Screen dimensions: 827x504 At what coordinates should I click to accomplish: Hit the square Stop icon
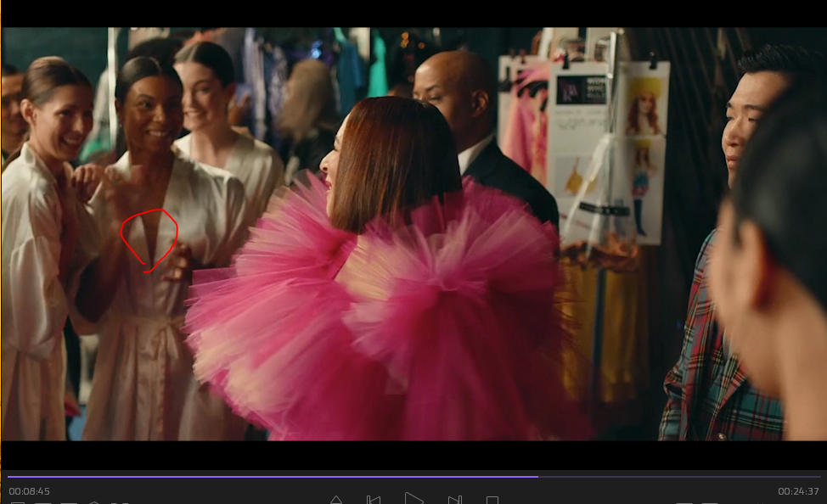click(x=492, y=501)
